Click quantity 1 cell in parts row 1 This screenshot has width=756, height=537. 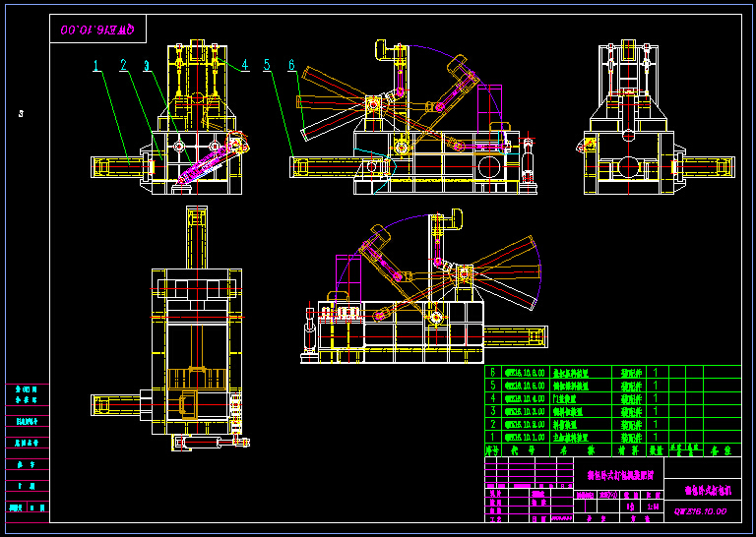pyautogui.click(x=657, y=438)
